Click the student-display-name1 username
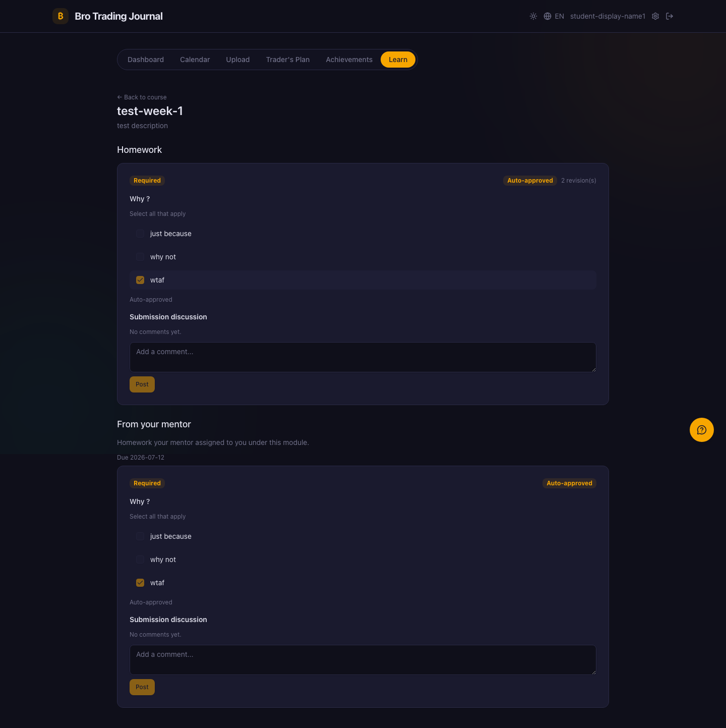The height and width of the screenshot is (728, 726). 608,16
